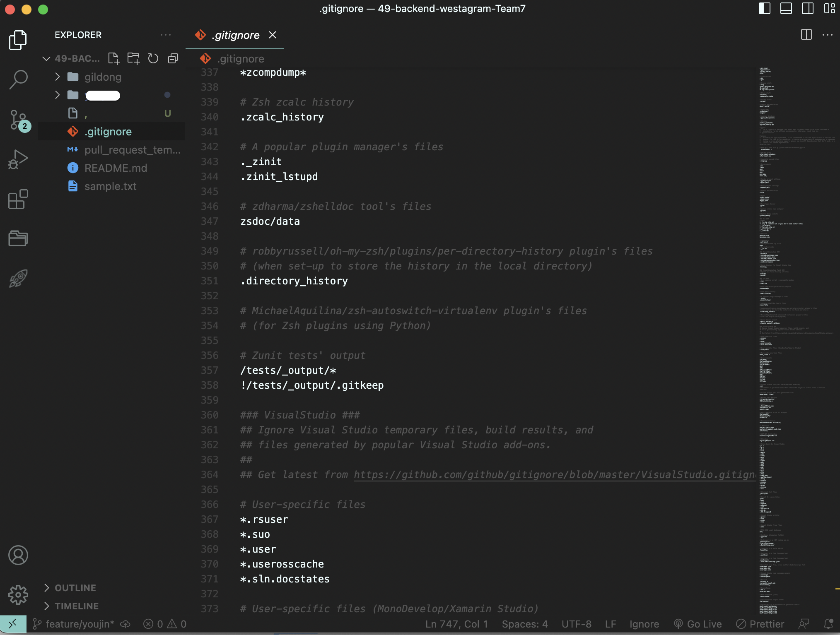840x635 pixels.
Task: Click the Go Live status bar button
Action: click(698, 624)
